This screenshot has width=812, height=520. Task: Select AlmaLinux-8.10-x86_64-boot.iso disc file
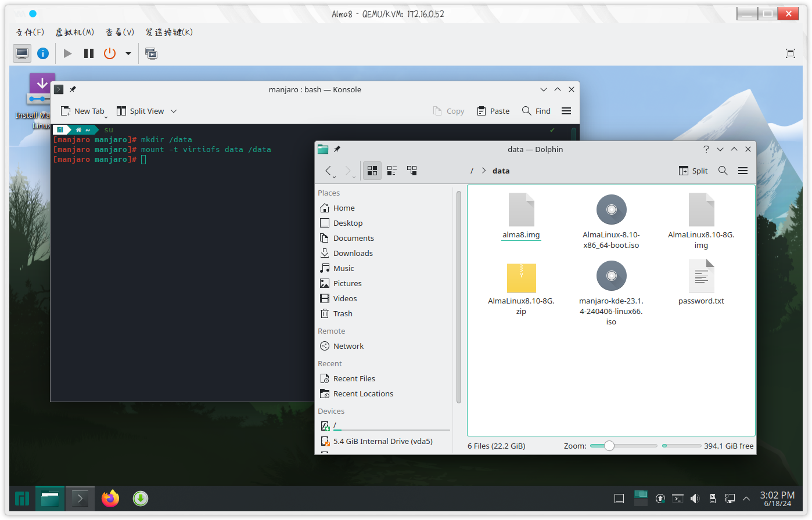(x=611, y=222)
